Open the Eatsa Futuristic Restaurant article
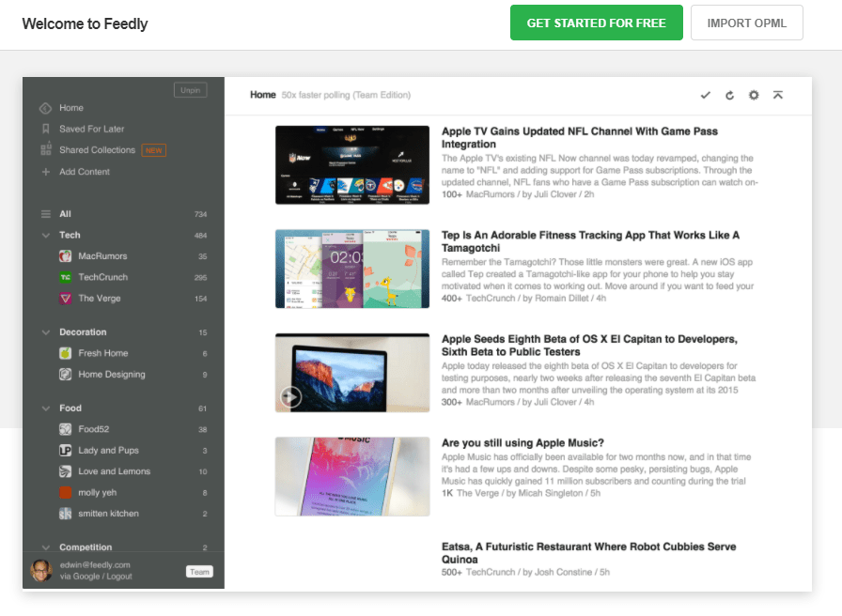The image size is (842, 616). [x=588, y=553]
